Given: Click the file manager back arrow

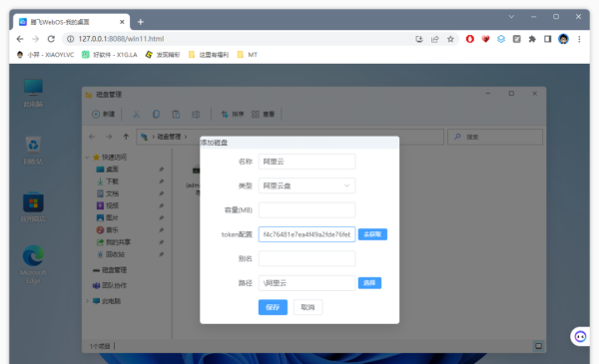Looking at the screenshot, I should [92, 137].
